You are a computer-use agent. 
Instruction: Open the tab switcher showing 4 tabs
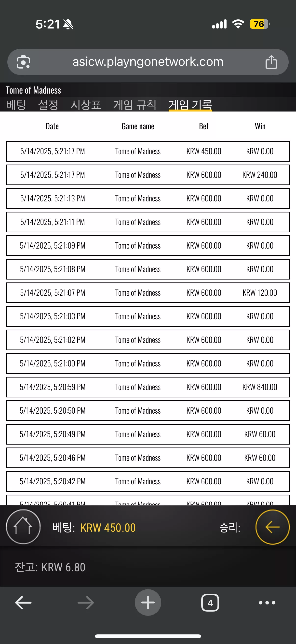[210, 602]
